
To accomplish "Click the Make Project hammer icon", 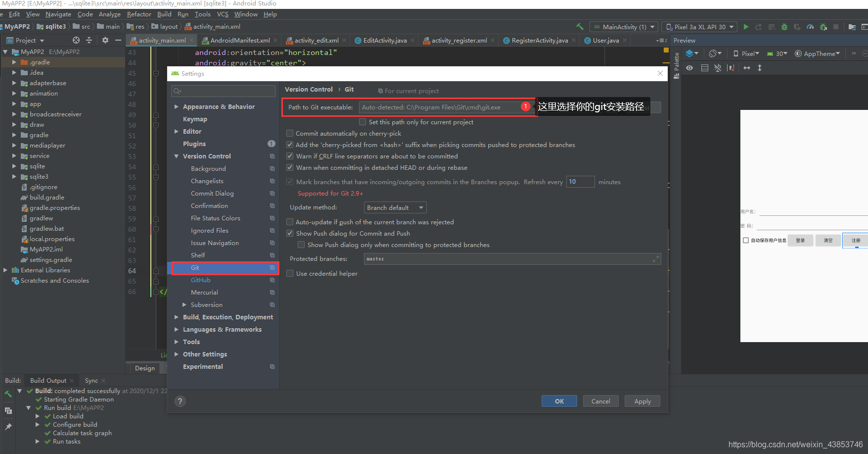I will tap(580, 27).
